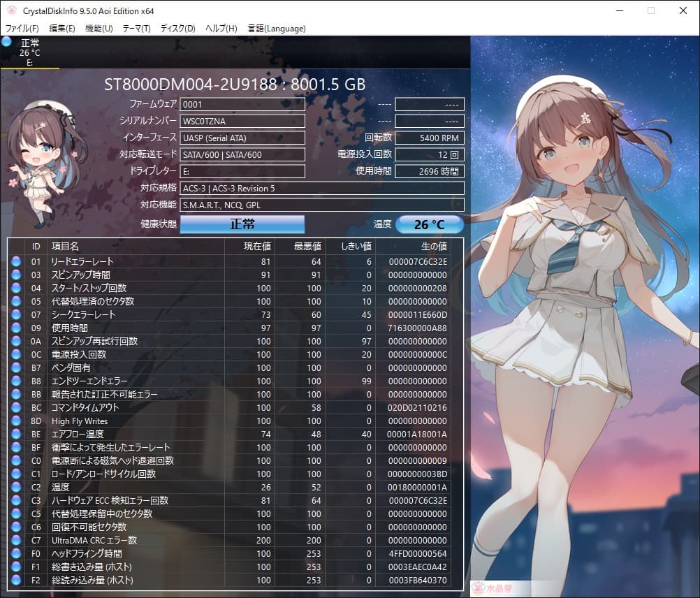
Task: Click the status icon for UltraDMA CRC エラー数
Action: coord(17,540)
